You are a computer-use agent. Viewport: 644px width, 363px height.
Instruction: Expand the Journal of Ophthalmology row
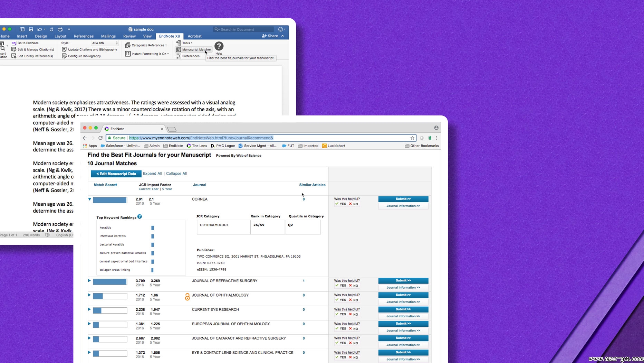point(89,295)
